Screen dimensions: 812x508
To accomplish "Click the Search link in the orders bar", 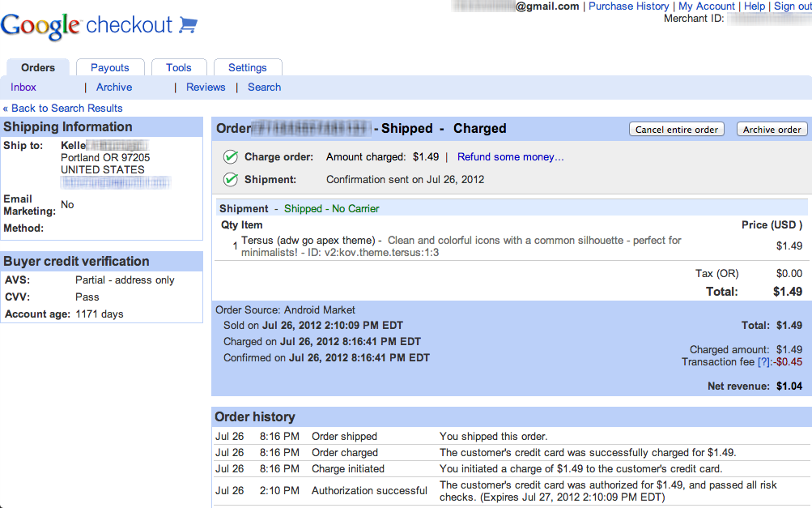I will click(x=264, y=88).
